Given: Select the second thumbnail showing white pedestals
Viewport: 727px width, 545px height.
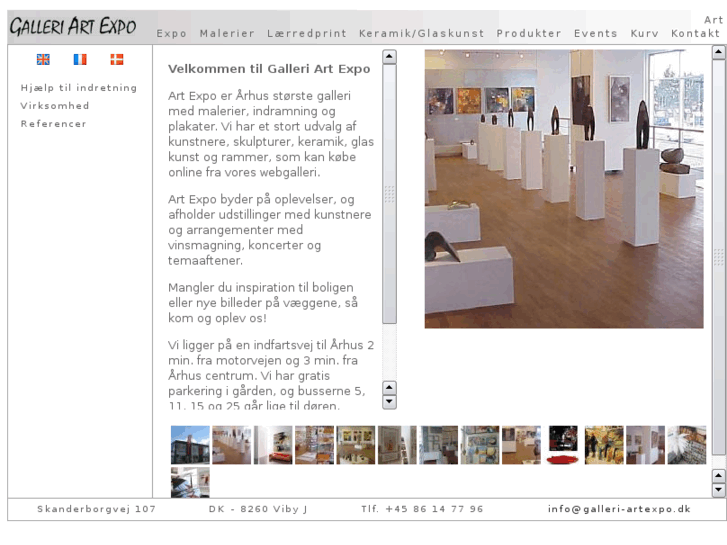Looking at the screenshot, I should point(231,445).
